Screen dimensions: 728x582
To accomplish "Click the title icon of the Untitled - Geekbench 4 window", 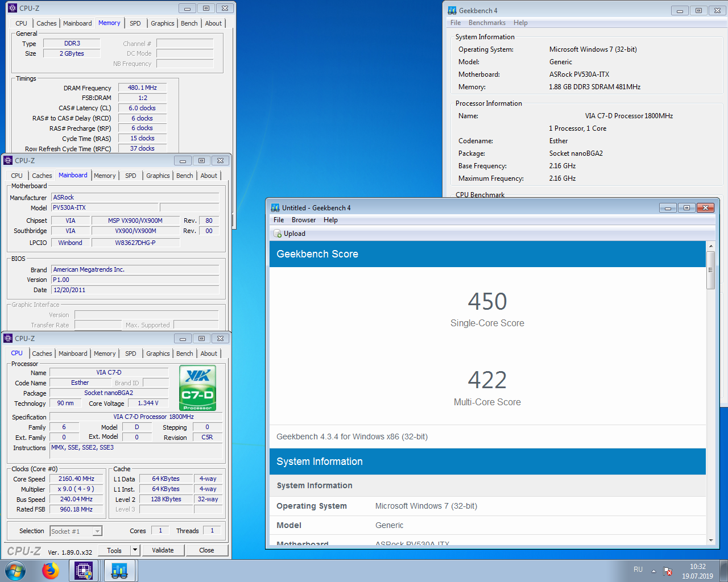I will (x=275, y=208).
